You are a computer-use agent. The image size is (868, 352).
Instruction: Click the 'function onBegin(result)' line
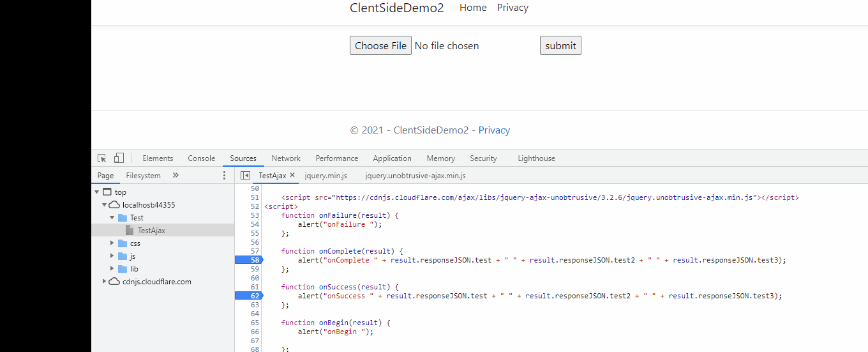(335, 323)
